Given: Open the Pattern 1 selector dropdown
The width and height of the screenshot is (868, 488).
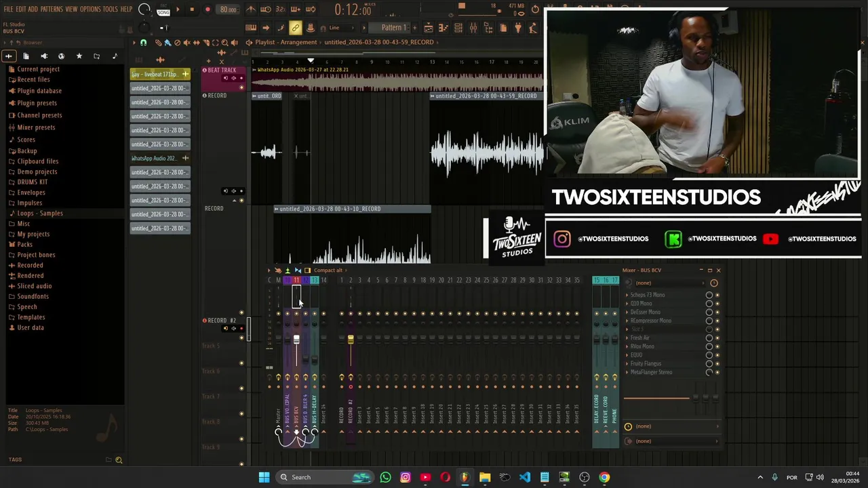Looking at the screenshot, I should 393,28.
